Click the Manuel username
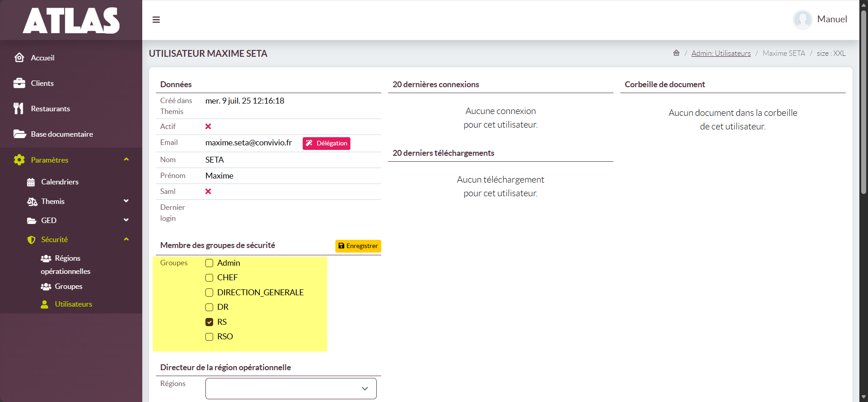The image size is (868, 402). [832, 19]
